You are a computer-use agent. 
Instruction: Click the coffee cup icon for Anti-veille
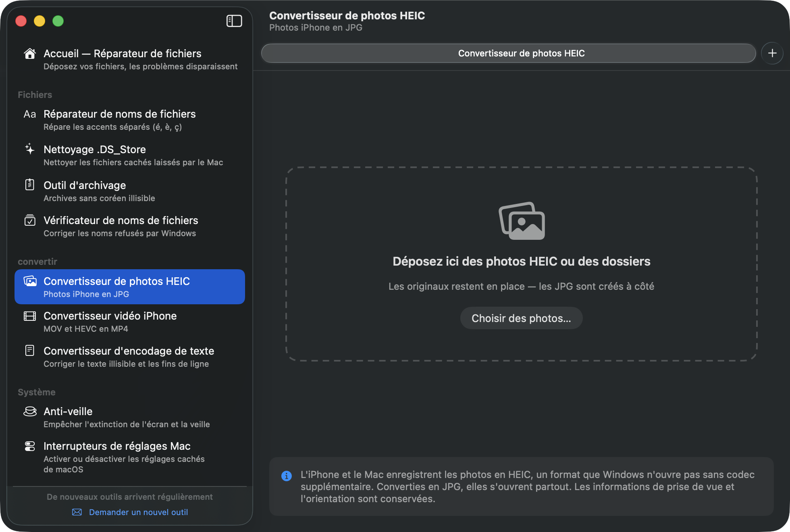click(30, 411)
